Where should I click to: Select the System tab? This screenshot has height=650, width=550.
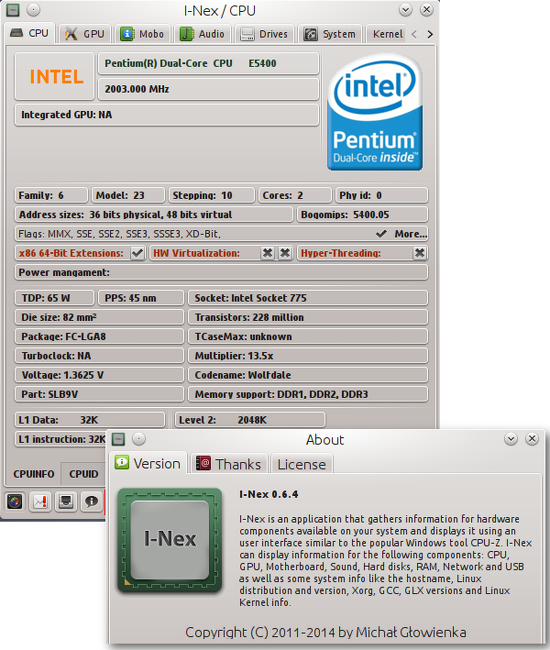click(x=330, y=34)
